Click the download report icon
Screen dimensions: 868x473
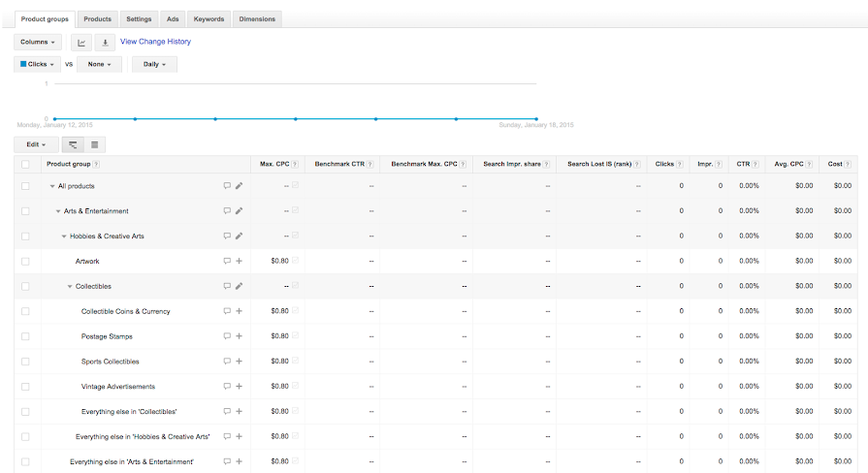click(104, 42)
